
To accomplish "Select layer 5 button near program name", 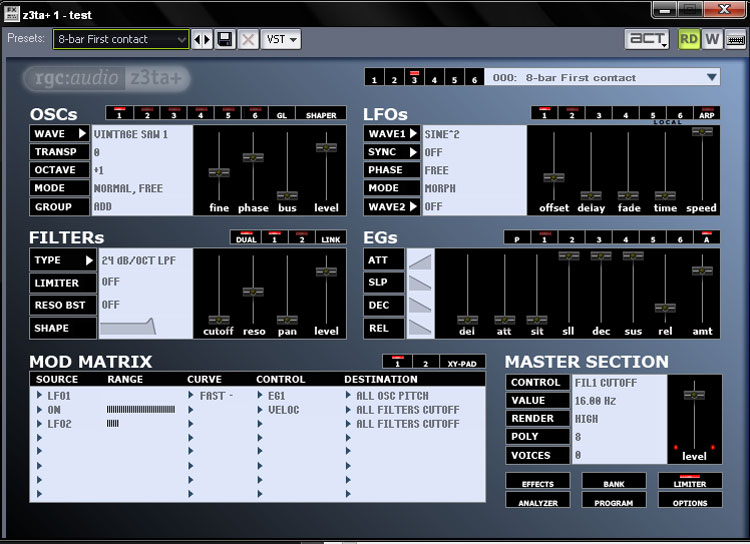I will point(454,77).
